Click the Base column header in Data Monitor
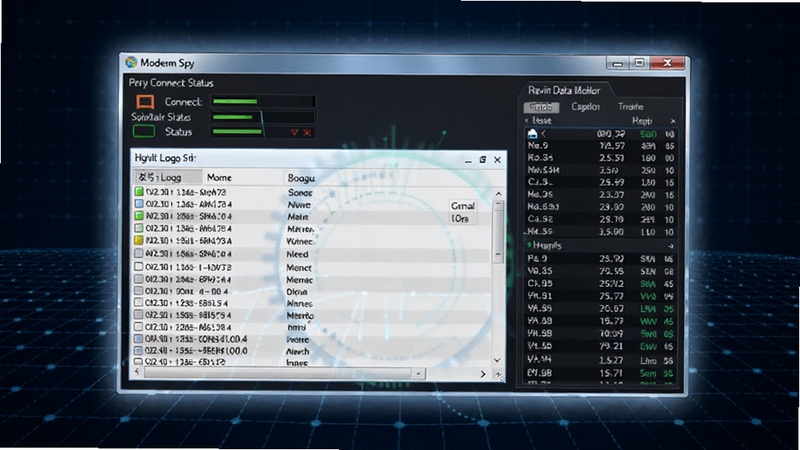 pyautogui.click(x=542, y=121)
